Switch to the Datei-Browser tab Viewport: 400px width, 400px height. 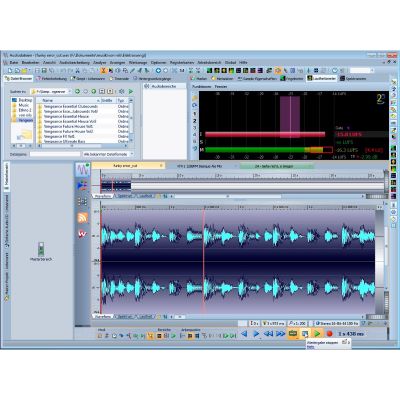pyautogui.click(x=19, y=79)
